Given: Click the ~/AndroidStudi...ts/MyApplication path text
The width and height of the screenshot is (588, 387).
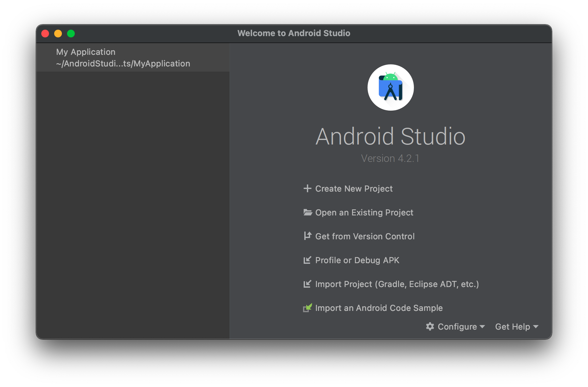Looking at the screenshot, I should tap(123, 64).
